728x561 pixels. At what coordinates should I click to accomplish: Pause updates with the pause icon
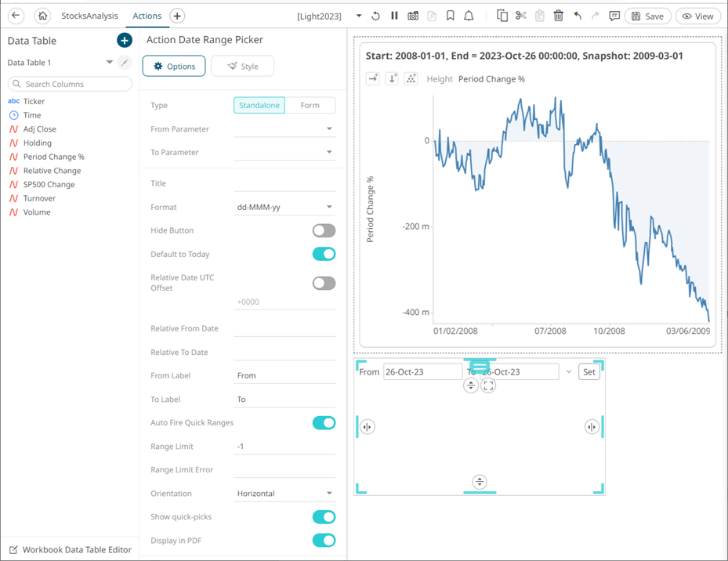(394, 16)
